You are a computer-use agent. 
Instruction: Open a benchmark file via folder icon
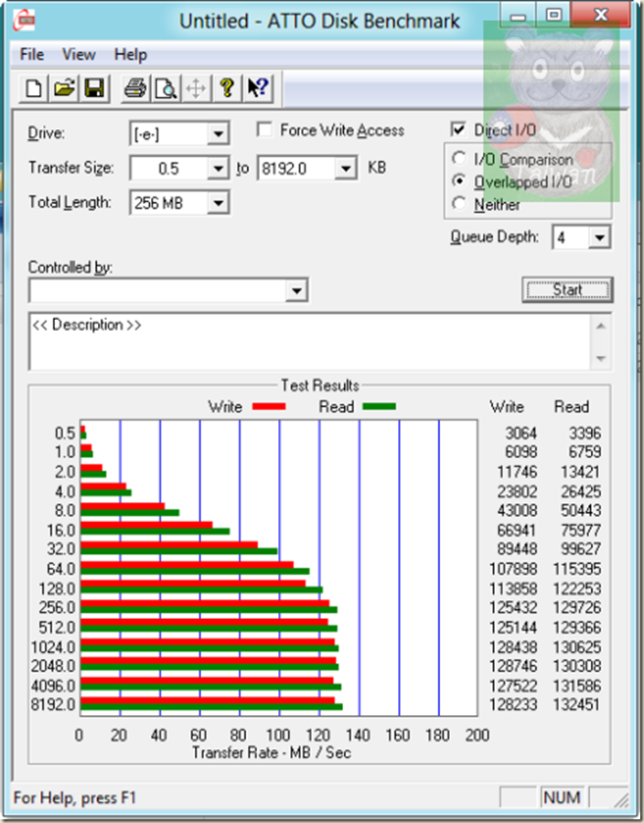[x=64, y=88]
